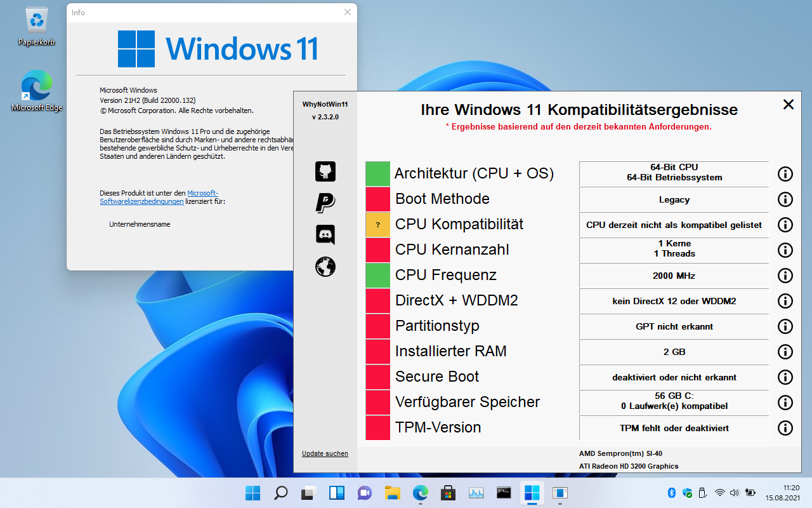Show info for Secure Boot row

[785, 377]
